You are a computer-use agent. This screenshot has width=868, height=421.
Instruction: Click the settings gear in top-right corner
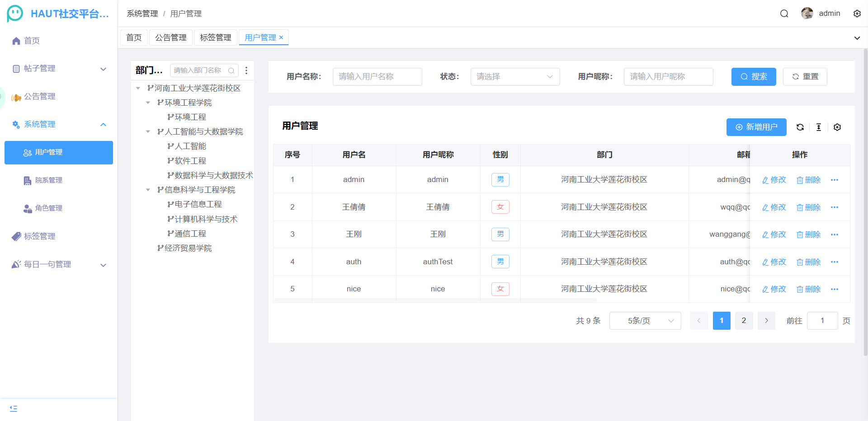(857, 14)
